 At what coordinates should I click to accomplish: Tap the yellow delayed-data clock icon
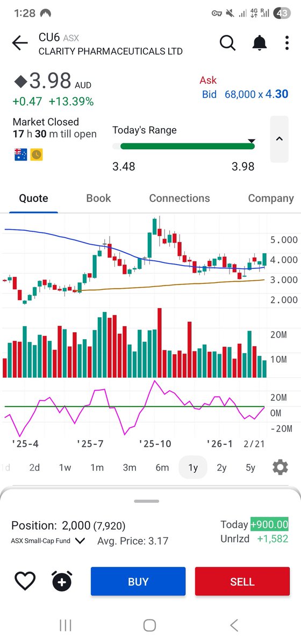pyautogui.click(x=36, y=155)
